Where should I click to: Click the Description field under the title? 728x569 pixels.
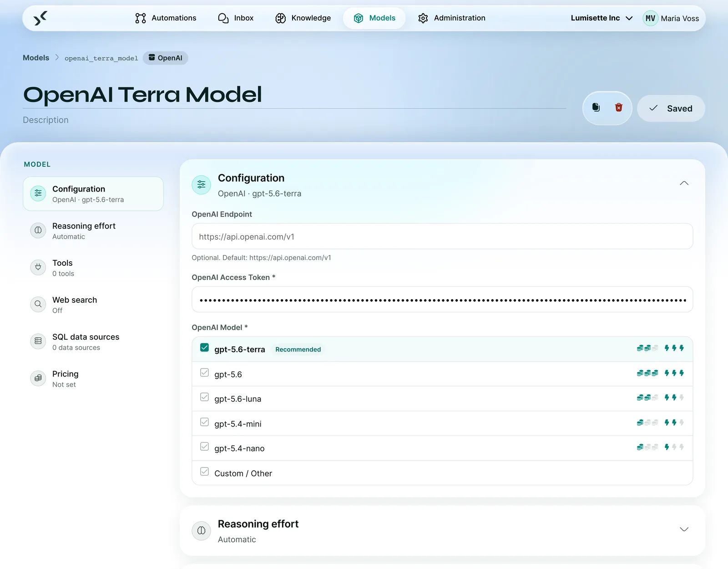tap(45, 120)
